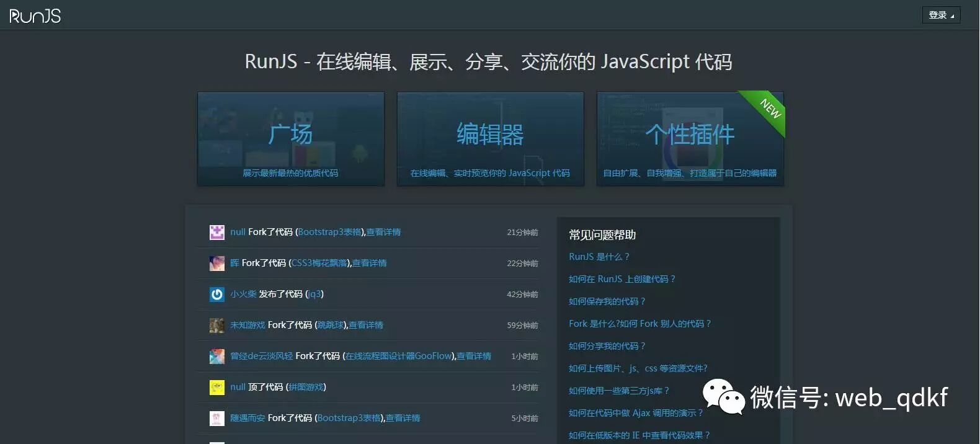Click avatar of user 未知游戏
The width and height of the screenshot is (980, 444).
217,326
